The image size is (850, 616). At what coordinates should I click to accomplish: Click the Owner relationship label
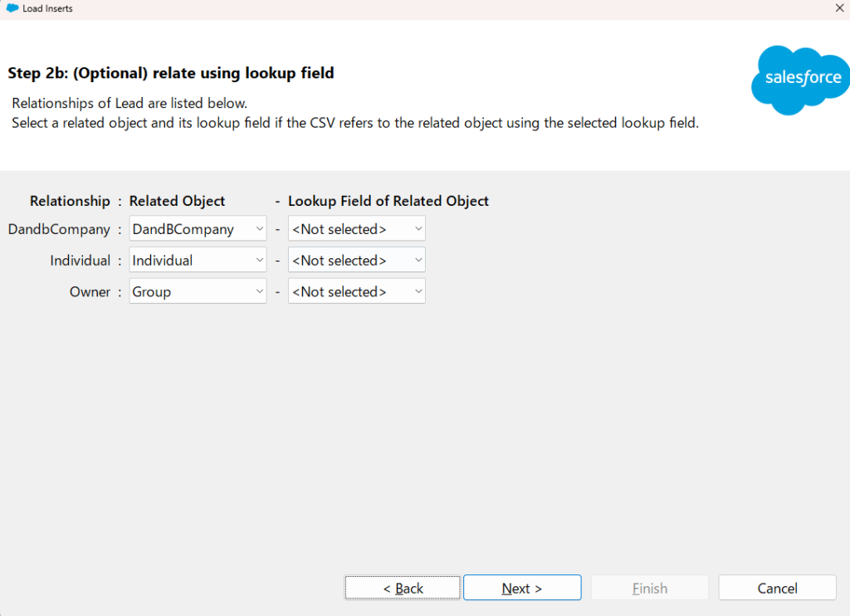coord(90,292)
